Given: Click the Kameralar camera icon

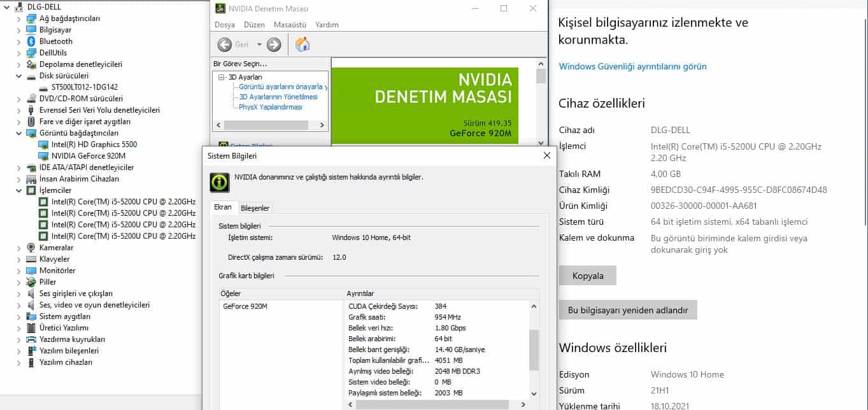Looking at the screenshot, I should (31, 248).
